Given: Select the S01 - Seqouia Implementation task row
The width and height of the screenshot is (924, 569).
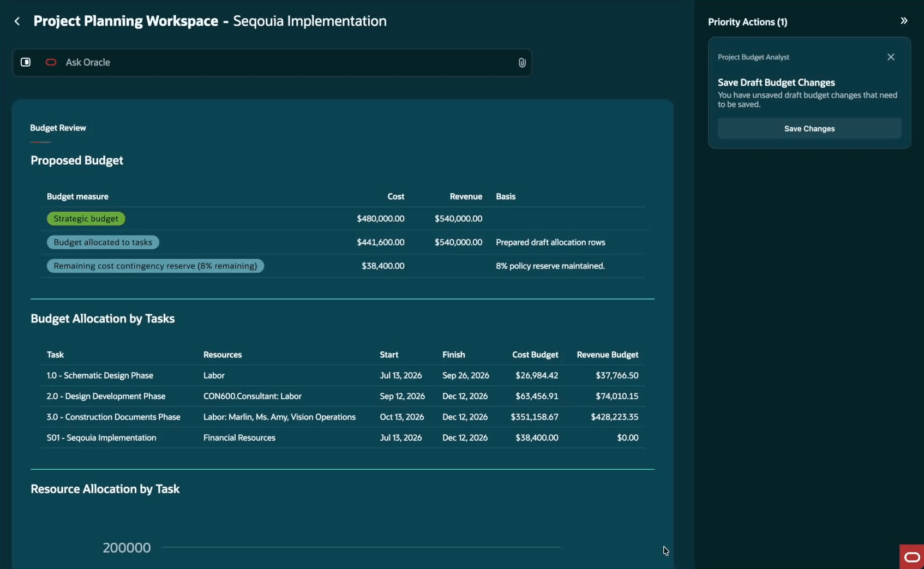Looking at the screenshot, I should 343,438.
